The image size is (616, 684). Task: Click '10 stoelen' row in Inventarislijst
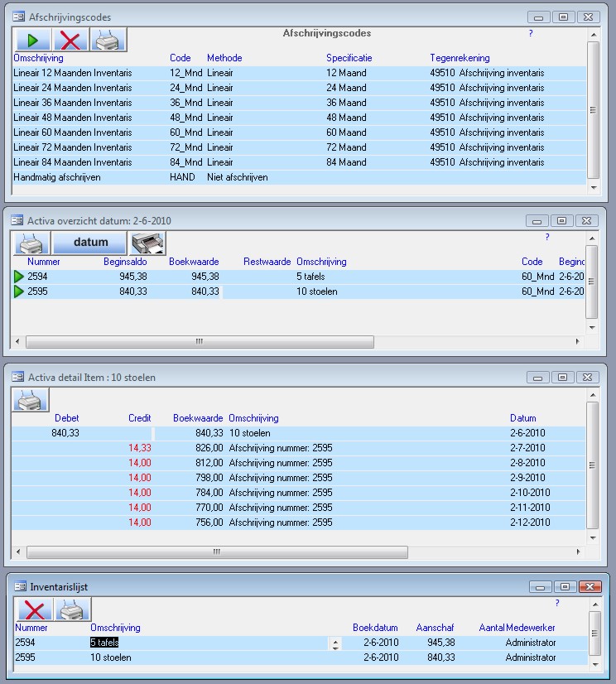pyautogui.click(x=301, y=658)
